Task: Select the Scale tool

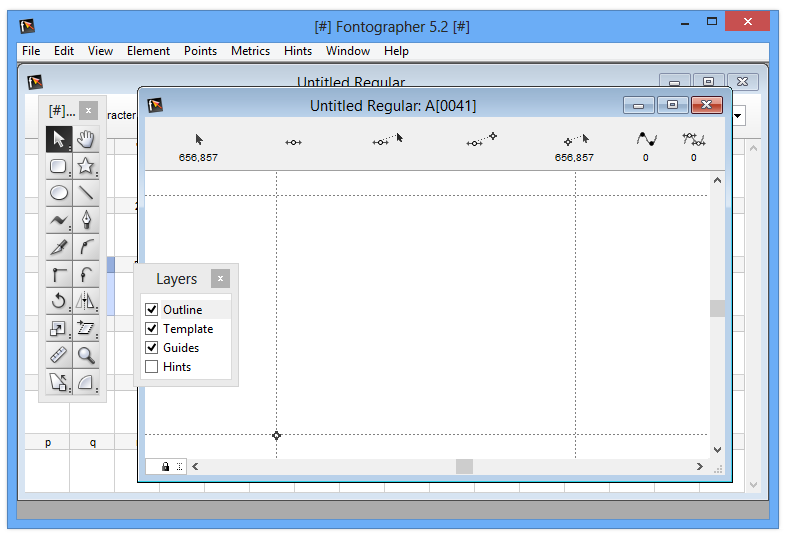Action: pyautogui.click(x=59, y=328)
